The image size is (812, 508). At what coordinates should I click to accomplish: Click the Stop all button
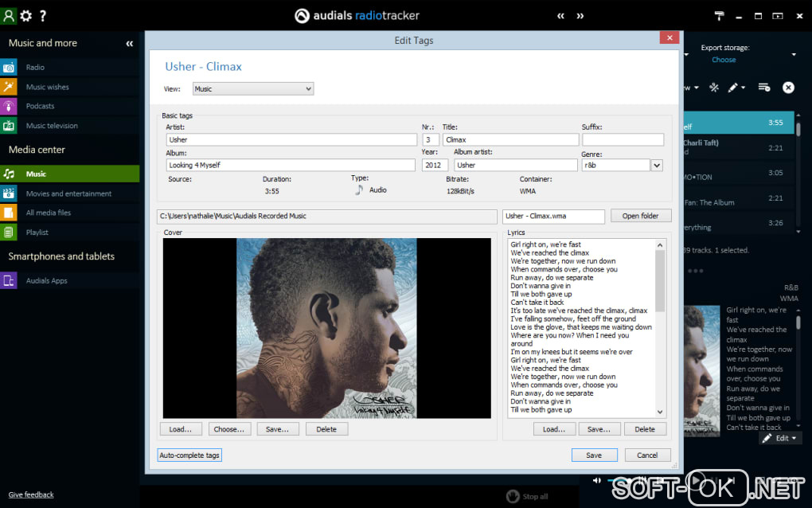pyautogui.click(x=527, y=497)
